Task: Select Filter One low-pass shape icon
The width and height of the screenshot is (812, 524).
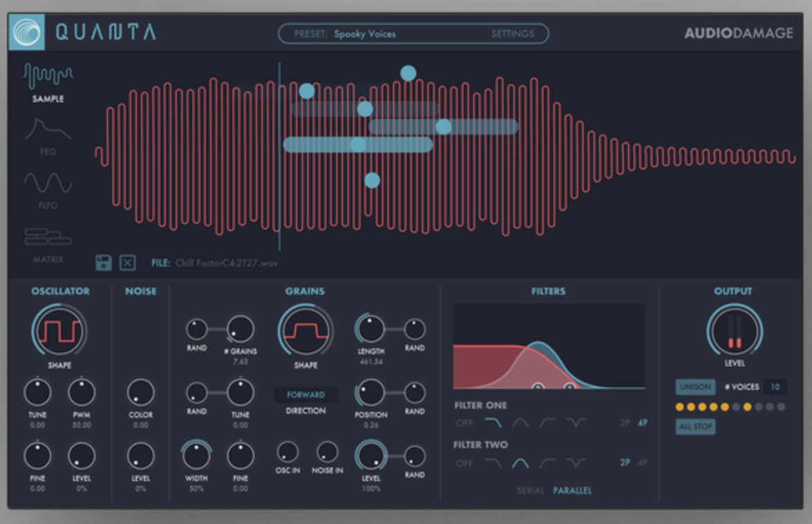Action: click(493, 423)
